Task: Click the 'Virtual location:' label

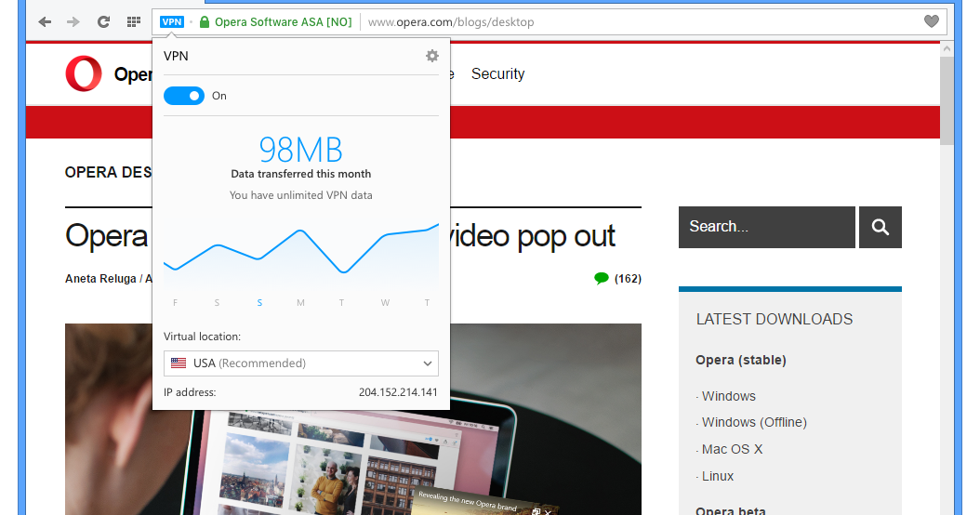Action: coord(202,337)
